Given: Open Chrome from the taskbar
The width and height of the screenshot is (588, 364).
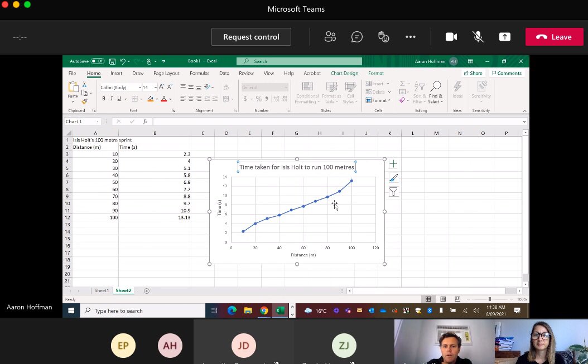Looking at the screenshot, I should [264, 310].
